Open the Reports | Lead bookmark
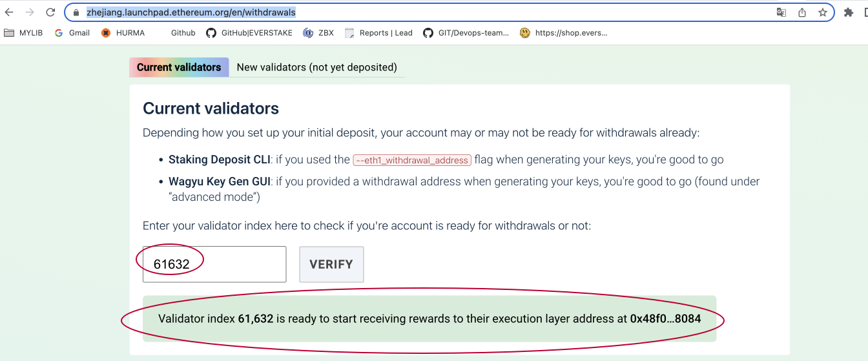 (x=379, y=33)
